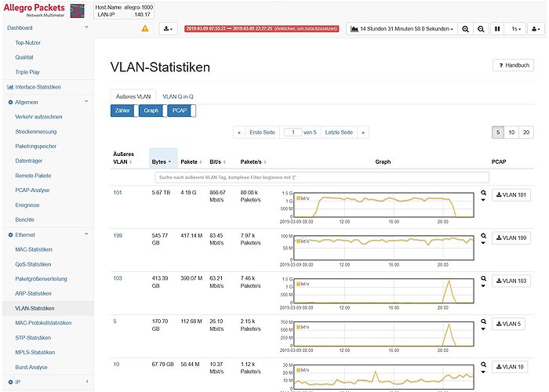Screen dimensions: 549x392
Task: Toggle the PCAP column button
Action: pyautogui.click(x=181, y=111)
